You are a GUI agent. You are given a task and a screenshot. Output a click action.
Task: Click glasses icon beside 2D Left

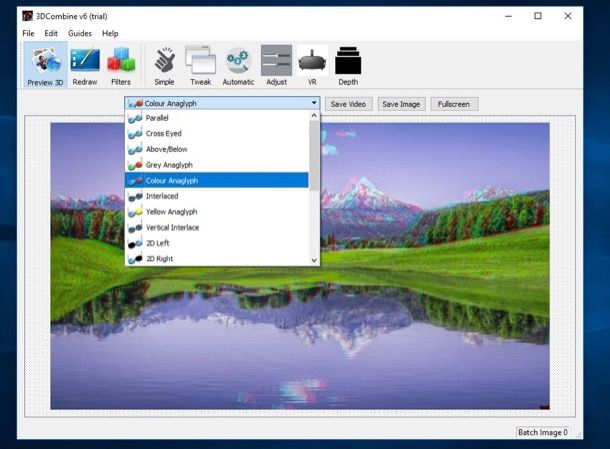tap(135, 243)
